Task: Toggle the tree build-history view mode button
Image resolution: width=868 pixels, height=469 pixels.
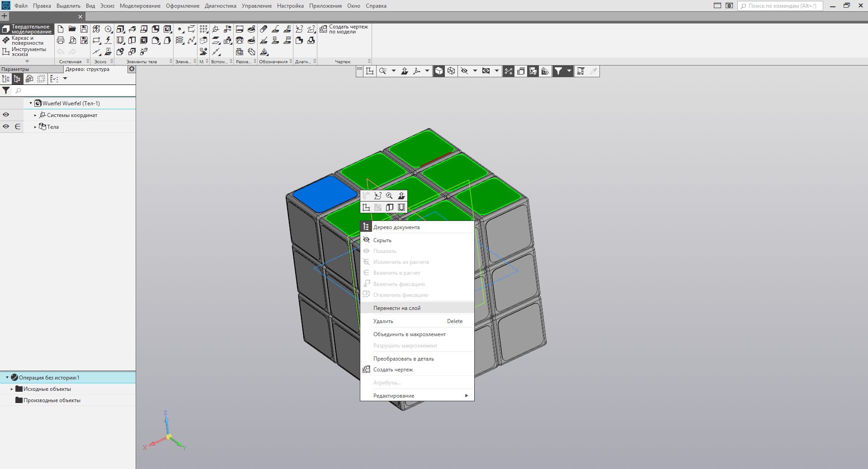Action: point(6,79)
